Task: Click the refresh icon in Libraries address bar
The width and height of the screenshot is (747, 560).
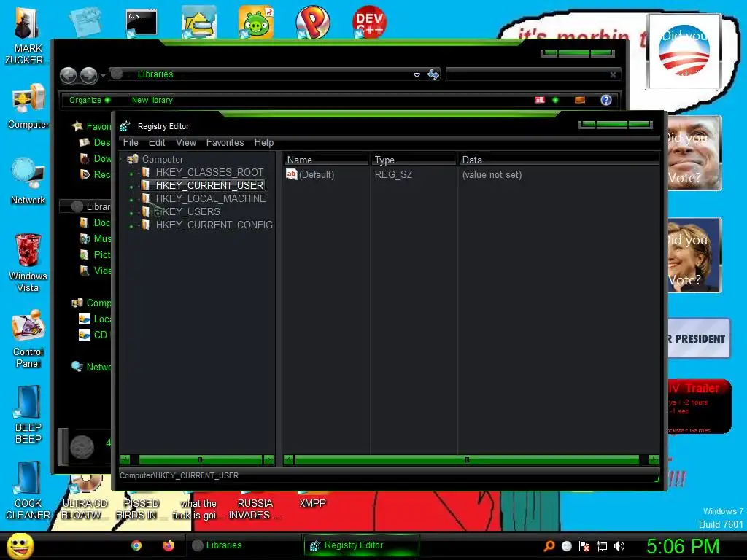Action: point(433,75)
